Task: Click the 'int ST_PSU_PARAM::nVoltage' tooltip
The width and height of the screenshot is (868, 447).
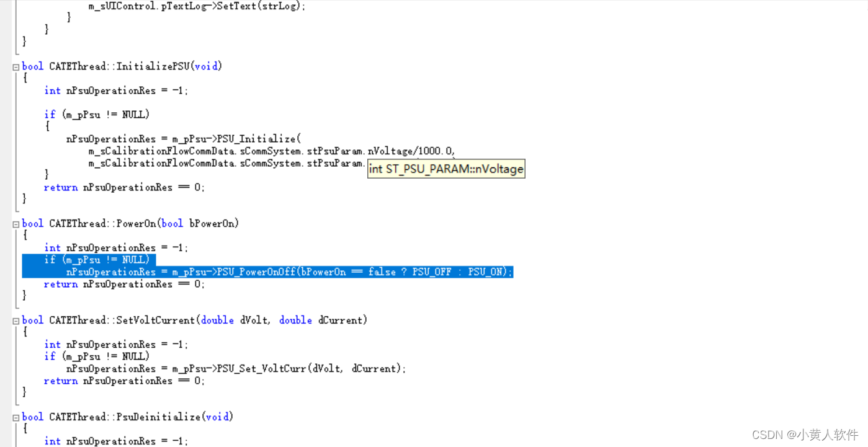Action: click(x=446, y=169)
